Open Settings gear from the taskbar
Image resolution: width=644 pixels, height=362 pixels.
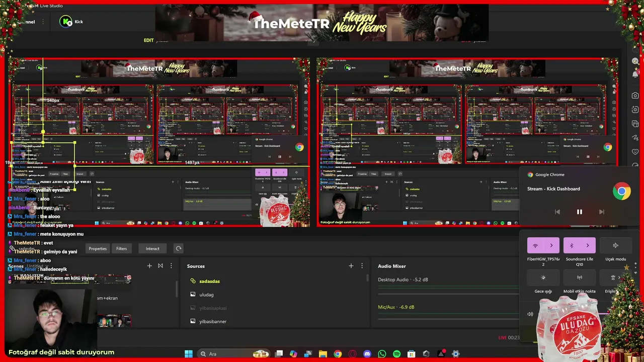[x=456, y=354]
